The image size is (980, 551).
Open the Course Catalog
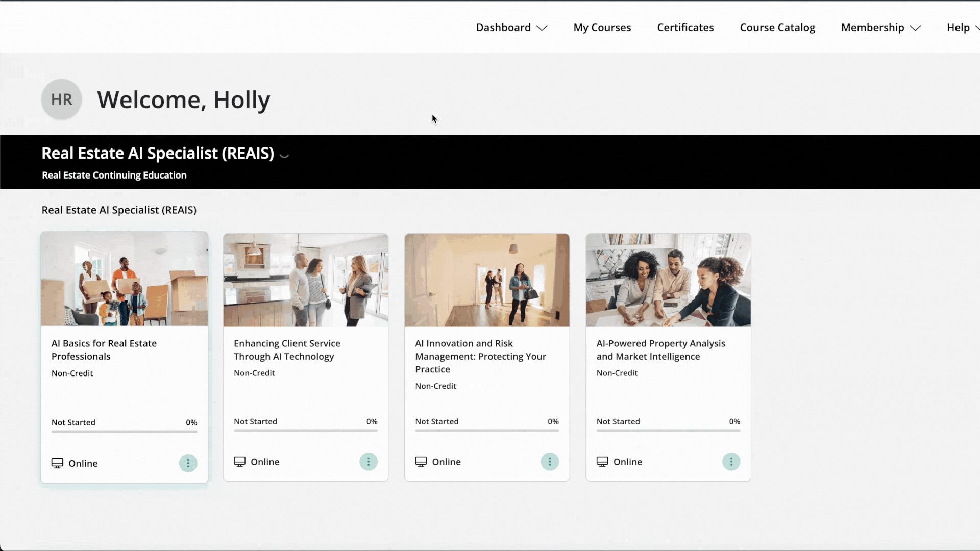click(x=777, y=28)
